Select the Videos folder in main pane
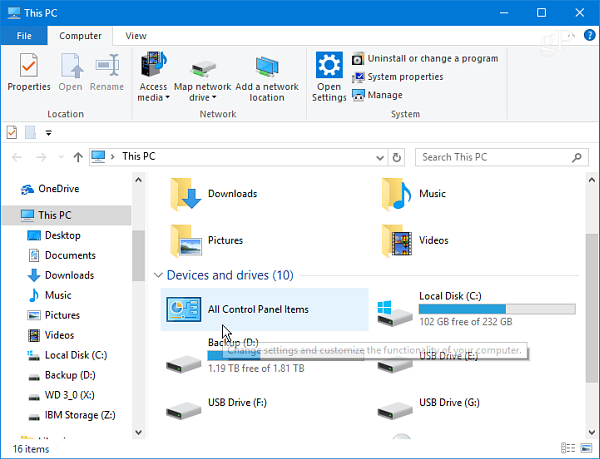The height and width of the screenshot is (459, 600). 415,241
